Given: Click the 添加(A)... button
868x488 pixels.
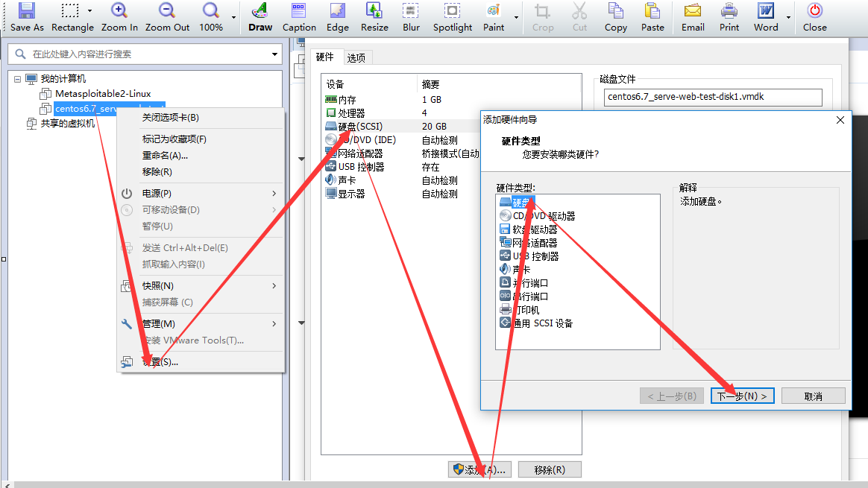Looking at the screenshot, I should 481,469.
